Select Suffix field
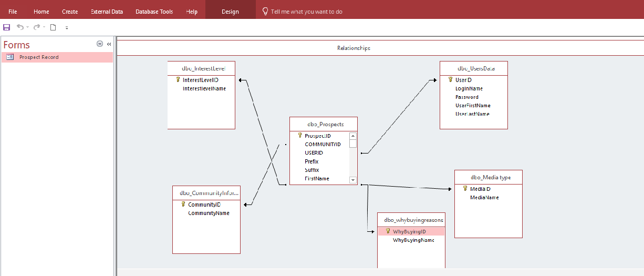 point(311,170)
